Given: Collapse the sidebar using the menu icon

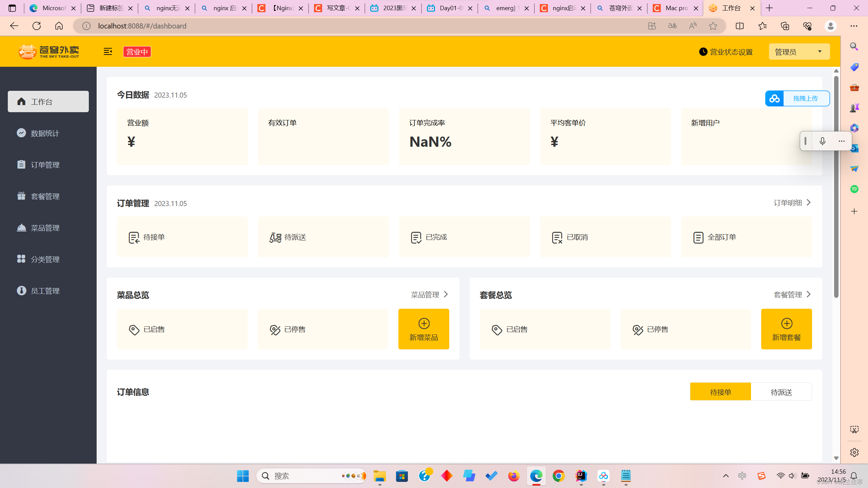Looking at the screenshot, I should pyautogui.click(x=108, y=52).
